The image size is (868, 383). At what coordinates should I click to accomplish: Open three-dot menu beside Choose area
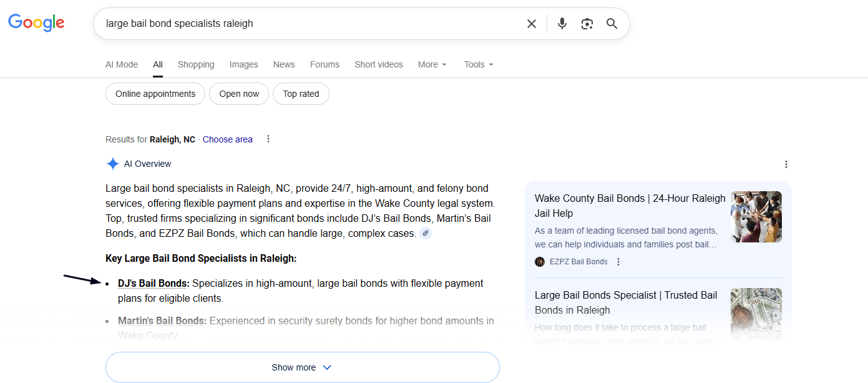click(x=268, y=139)
